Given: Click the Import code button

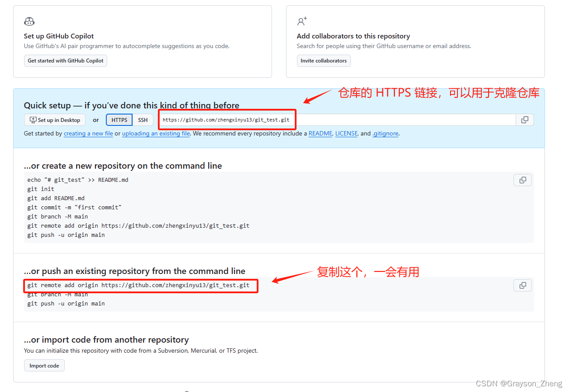Looking at the screenshot, I should tap(44, 365).
